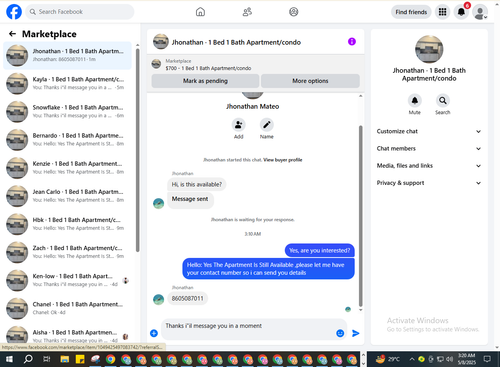
Task: Open Ken-low conversation
Action: (x=67, y=280)
